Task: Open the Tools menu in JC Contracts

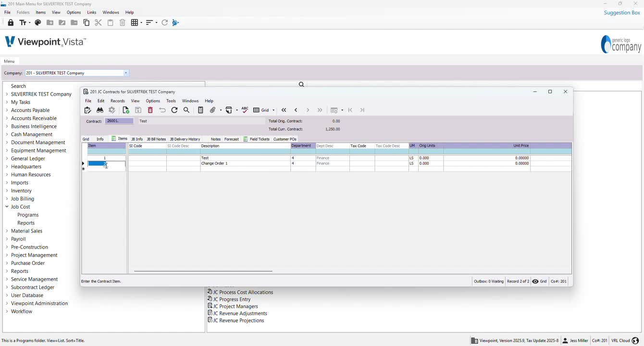Action: click(x=171, y=101)
